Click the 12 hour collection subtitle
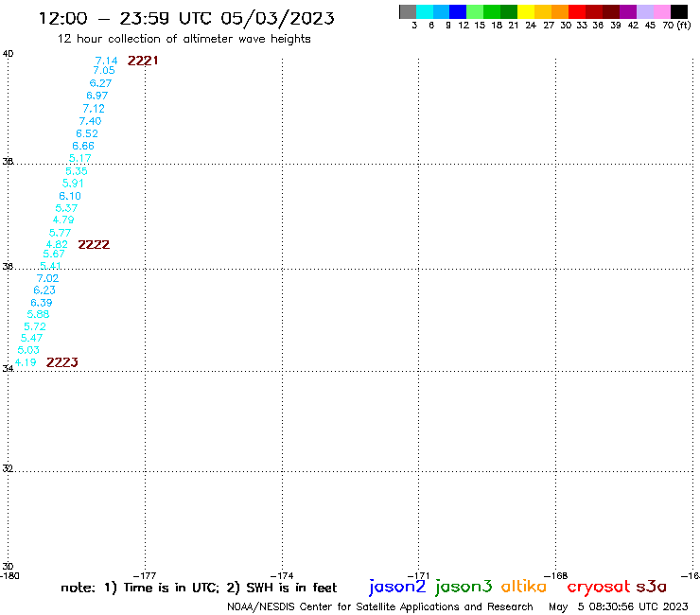700x615 pixels. point(184,39)
